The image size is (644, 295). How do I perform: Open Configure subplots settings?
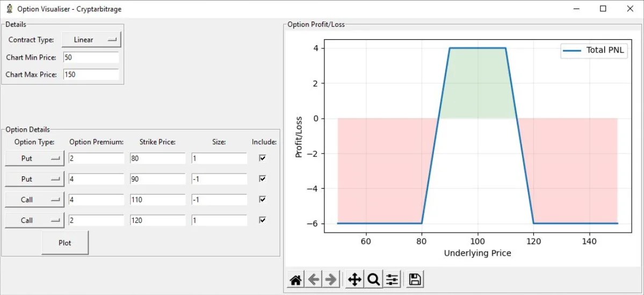click(x=392, y=280)
